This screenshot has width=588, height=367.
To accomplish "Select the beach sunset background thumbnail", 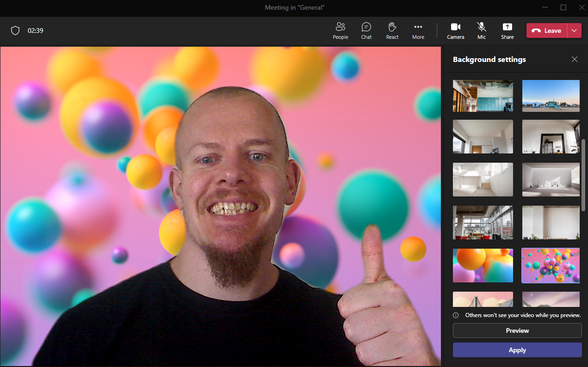I will click(x=551, y=96).
